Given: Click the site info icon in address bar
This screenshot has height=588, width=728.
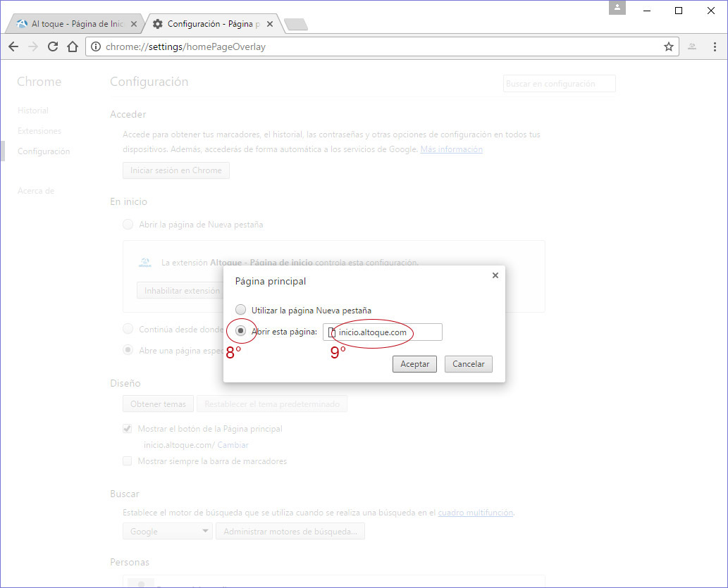Looking at the screenshot, I should coord(96,46).
